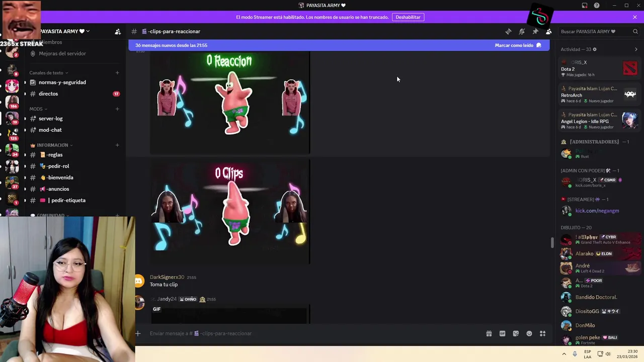
Task: Select member DiositoGG in list
Action: coord(600,311)
